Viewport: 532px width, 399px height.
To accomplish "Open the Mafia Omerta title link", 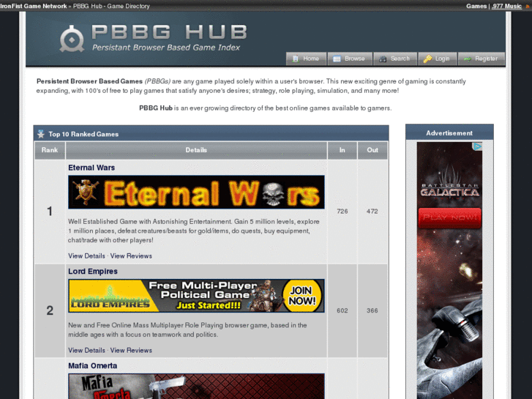I will (93, 366).
